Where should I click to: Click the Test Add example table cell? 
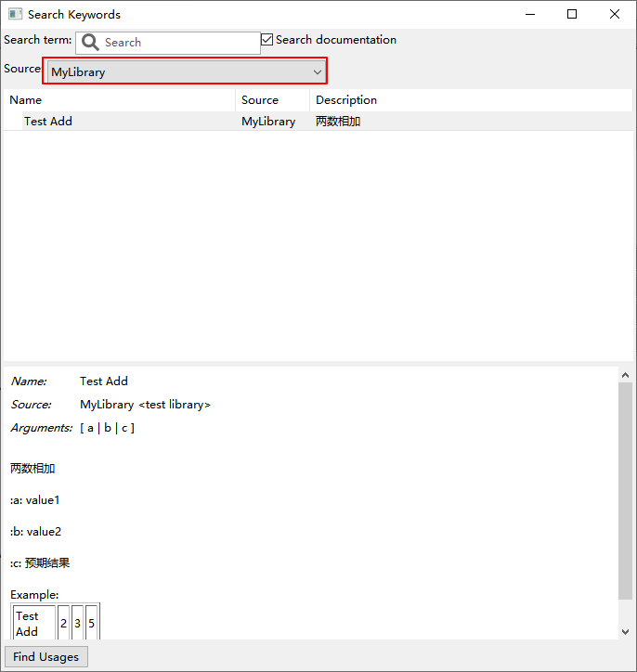click(x=33, y=623)
